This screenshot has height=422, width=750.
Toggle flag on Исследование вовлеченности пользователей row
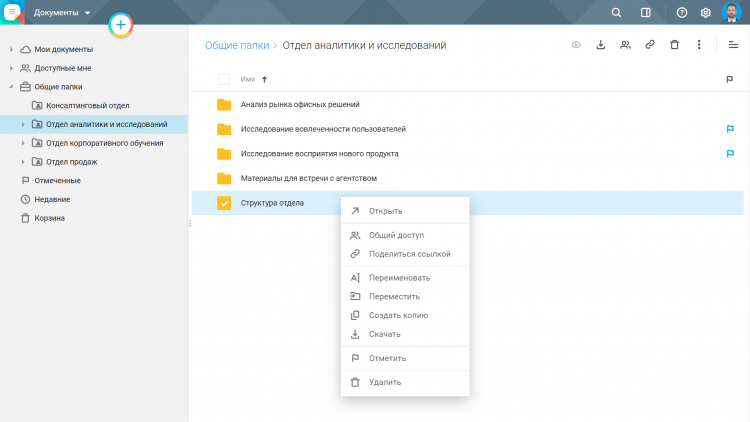(730, 129)
